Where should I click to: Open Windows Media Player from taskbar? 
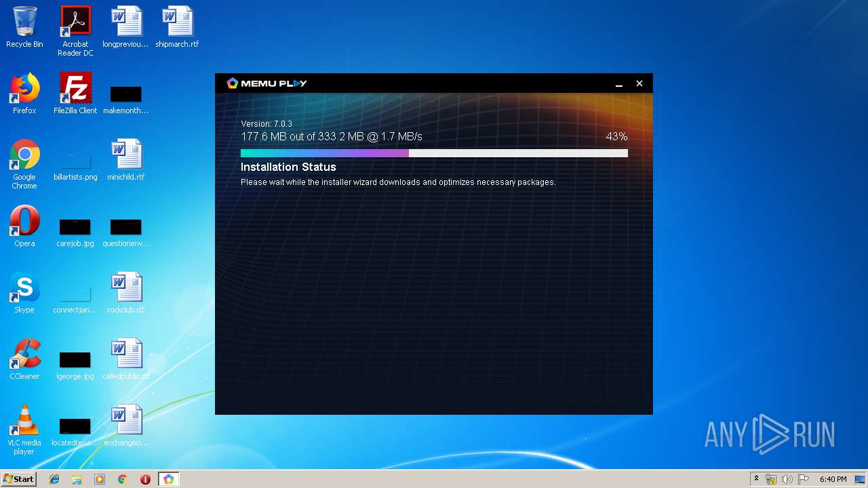pos(100,479)
